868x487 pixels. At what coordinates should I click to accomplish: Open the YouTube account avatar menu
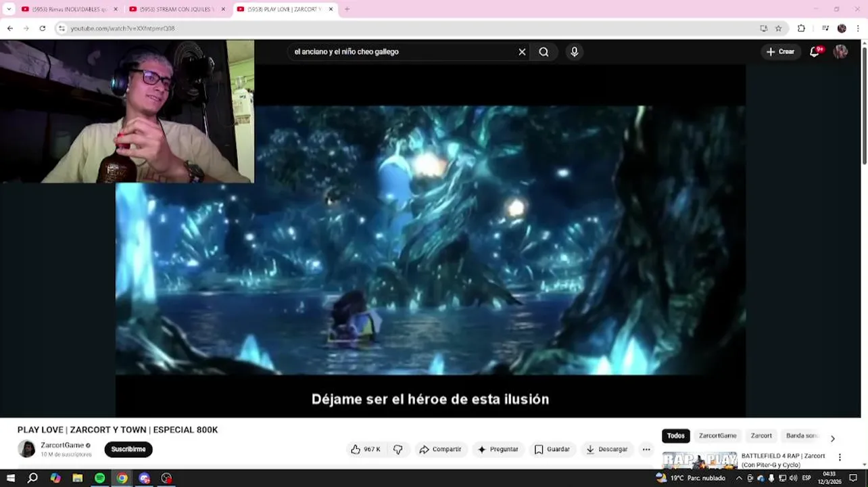coord(840,52)
